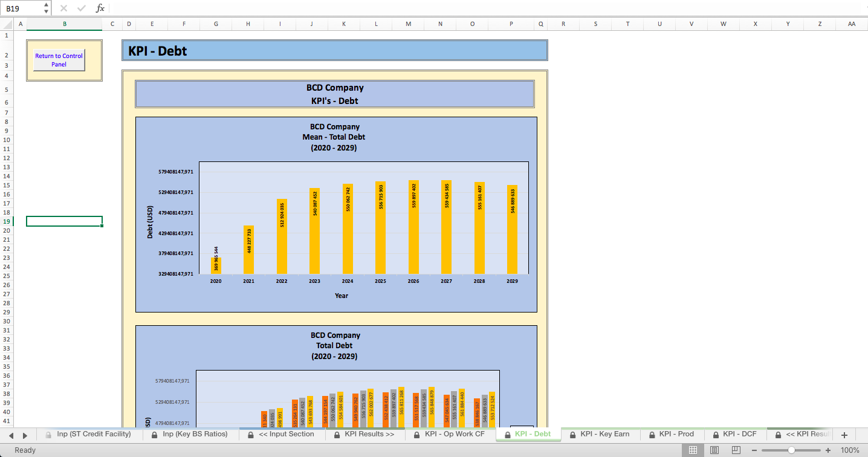
Task: Confirm entry with the checkmark formula icon
Action: [82, 8]
